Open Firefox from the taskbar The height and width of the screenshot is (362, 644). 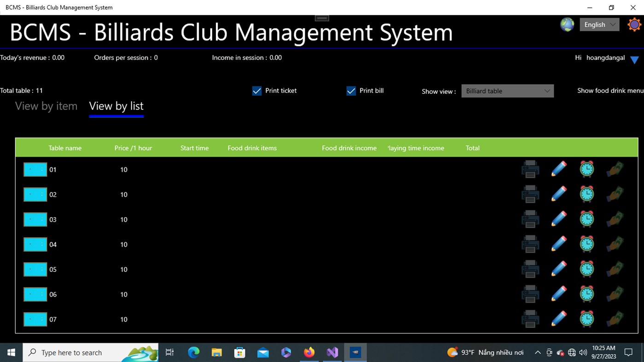pos(309,352)
